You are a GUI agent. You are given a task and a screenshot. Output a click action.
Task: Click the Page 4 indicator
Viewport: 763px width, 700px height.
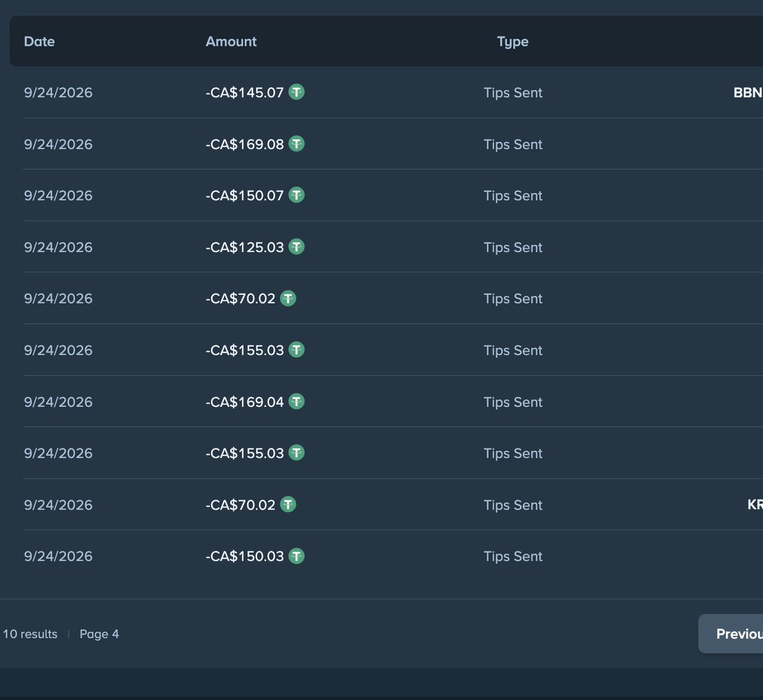(99, 634)
